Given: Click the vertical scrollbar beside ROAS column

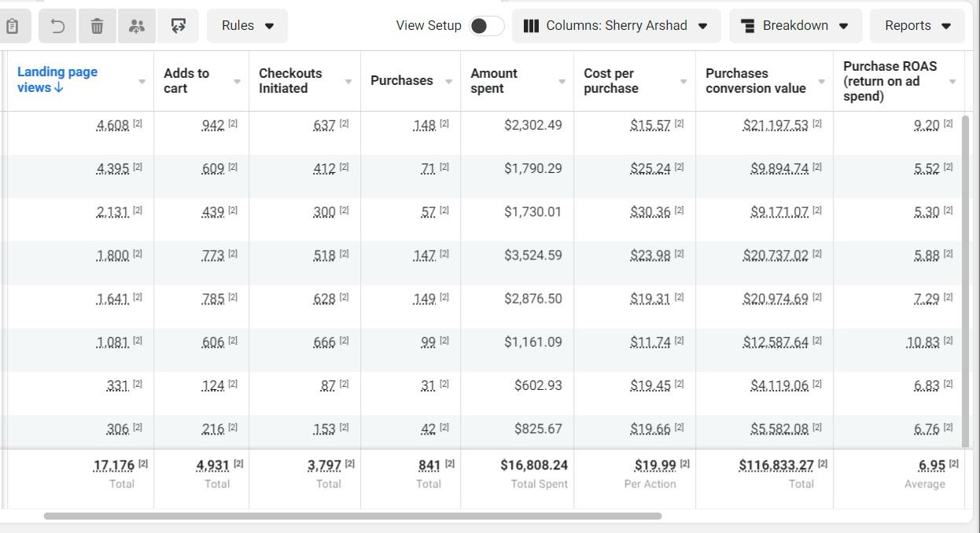Looking at the screenshot, I should 966,280.
